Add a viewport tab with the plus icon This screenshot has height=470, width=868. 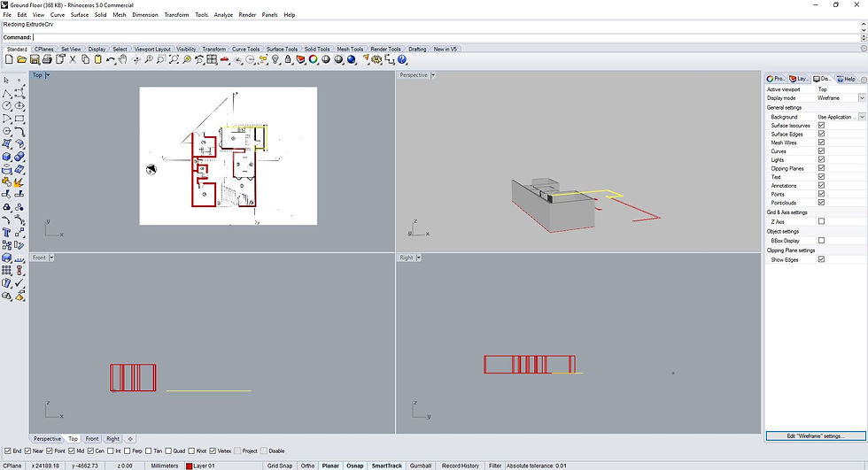pyautogui.click(x=130, y=439)
